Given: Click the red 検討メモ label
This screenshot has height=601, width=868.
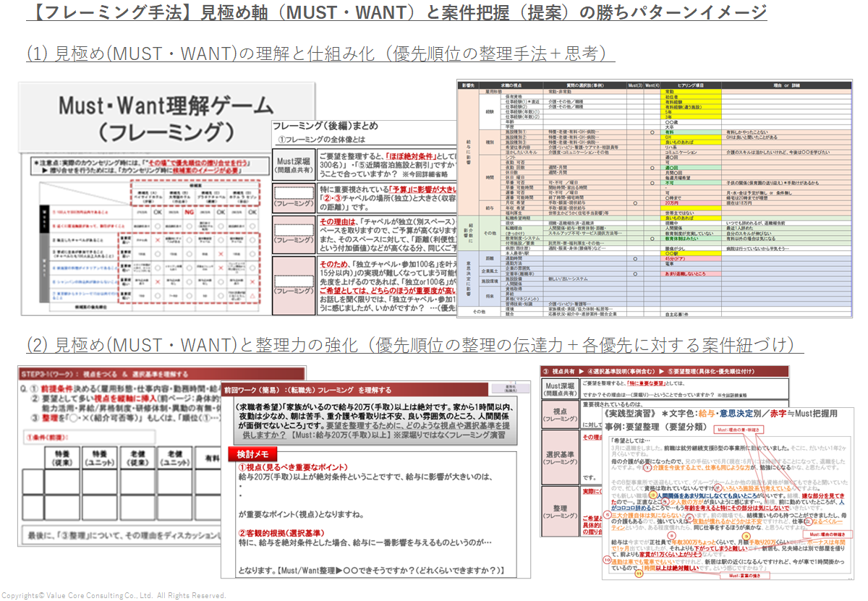Looking at the screenshot, I should [x=250, y=455].
